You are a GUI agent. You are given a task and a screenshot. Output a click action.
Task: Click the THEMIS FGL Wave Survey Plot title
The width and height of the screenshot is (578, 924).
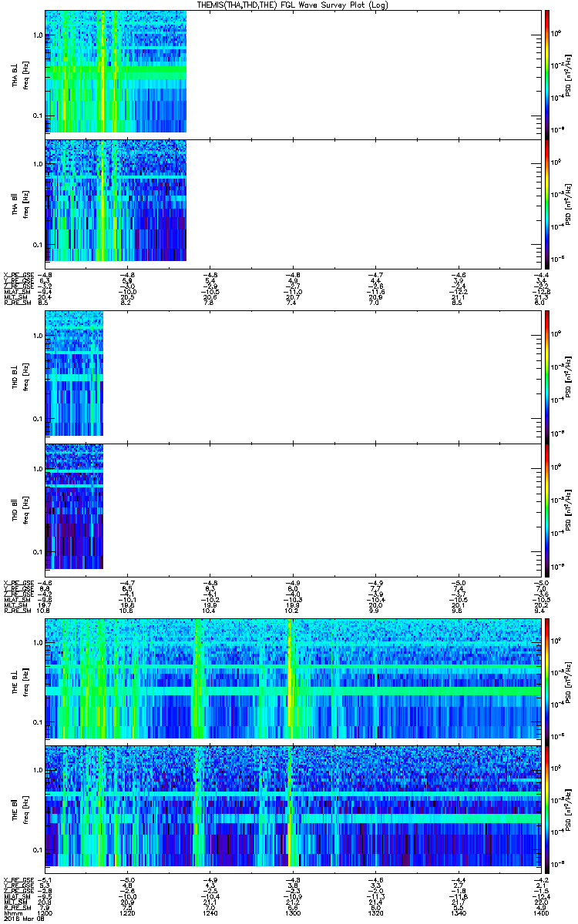(x=291, y=5)
